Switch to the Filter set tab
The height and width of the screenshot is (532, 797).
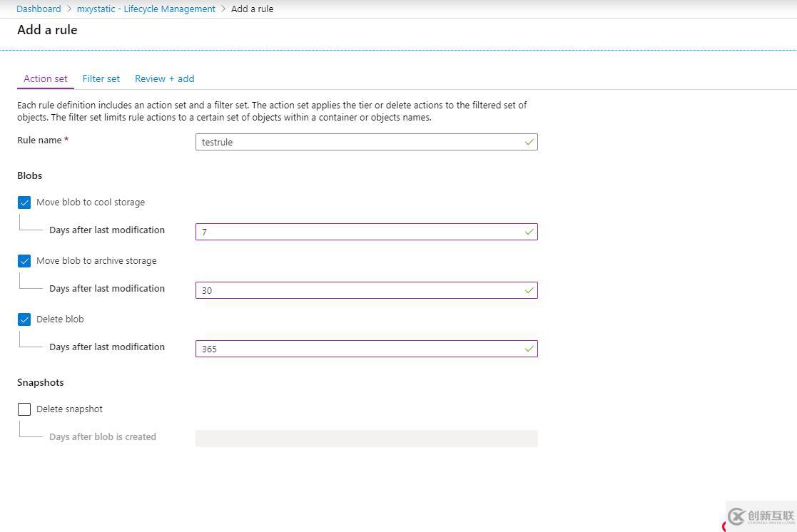coord(101,78)
